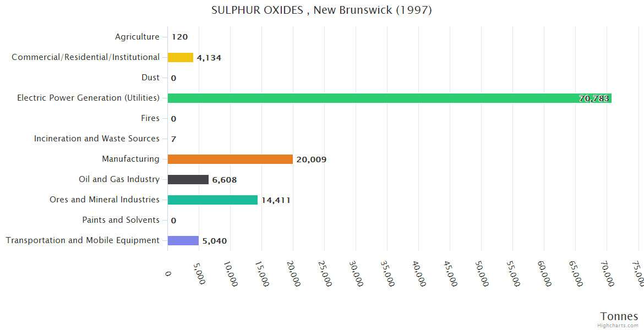Click the purple Transportation and Mobile Equipment bar
Viewport: 644px width, 330px height.
click(183, 240)
